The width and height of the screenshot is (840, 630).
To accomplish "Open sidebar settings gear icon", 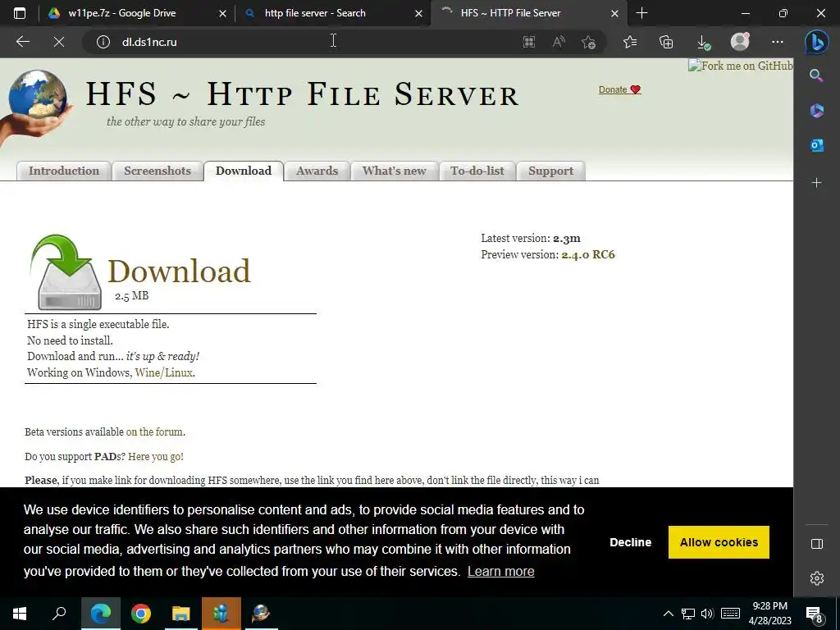I will click(816, 578).
